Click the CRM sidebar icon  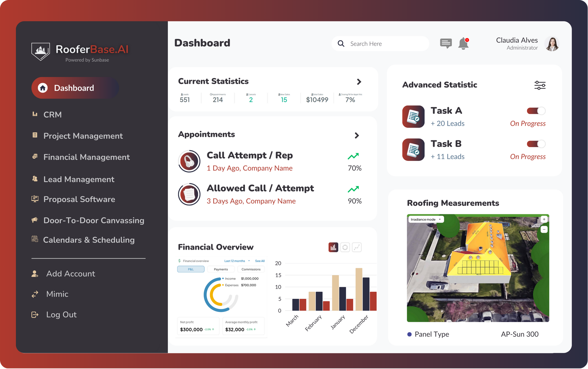tap(34, 114)
